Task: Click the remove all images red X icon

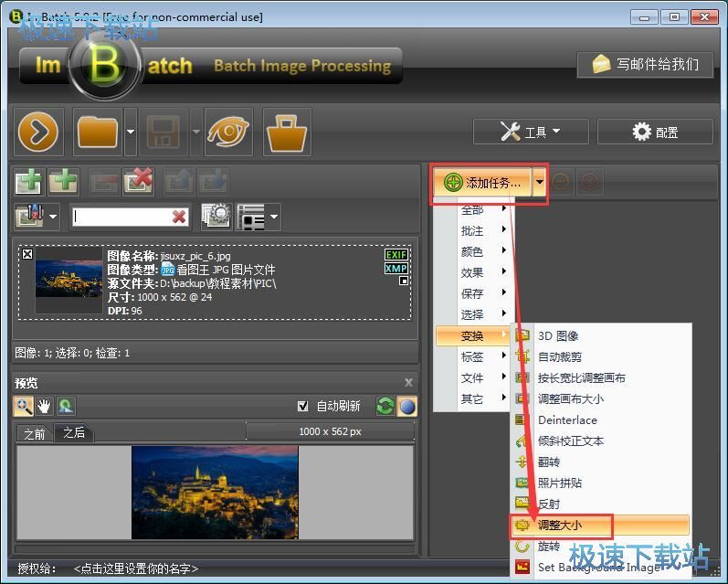Action: click(x=138, y=181)
